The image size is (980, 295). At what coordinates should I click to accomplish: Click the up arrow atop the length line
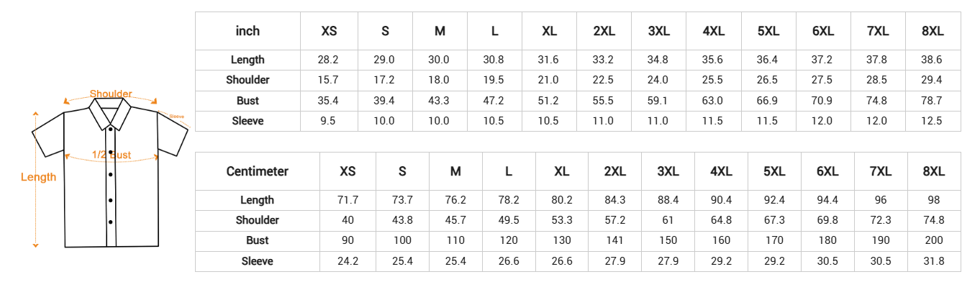[x=35, y=112]
